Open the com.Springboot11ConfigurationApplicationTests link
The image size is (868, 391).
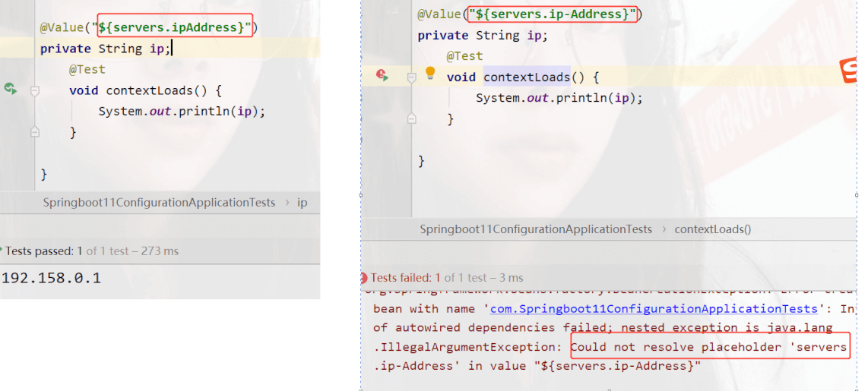click(x=654, y=308)
